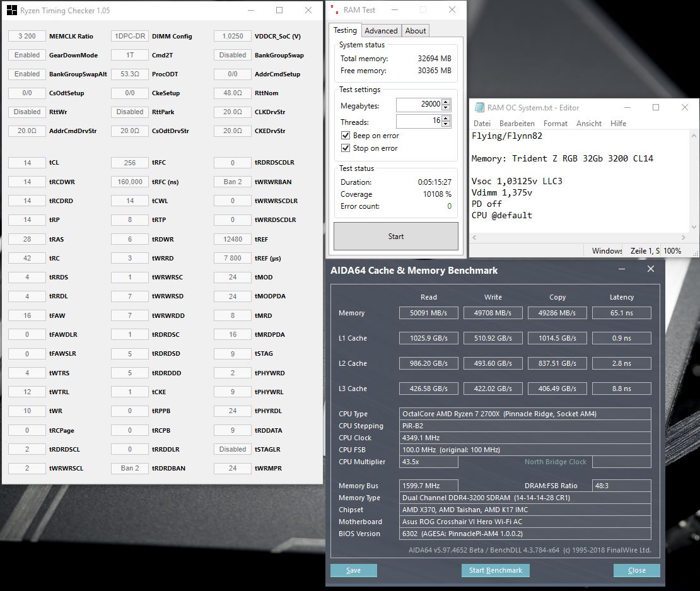This screenshot has height=591, width=700.
Task: Click the Editor horizontal scrollbar left arrow
Action: [475, 237]
